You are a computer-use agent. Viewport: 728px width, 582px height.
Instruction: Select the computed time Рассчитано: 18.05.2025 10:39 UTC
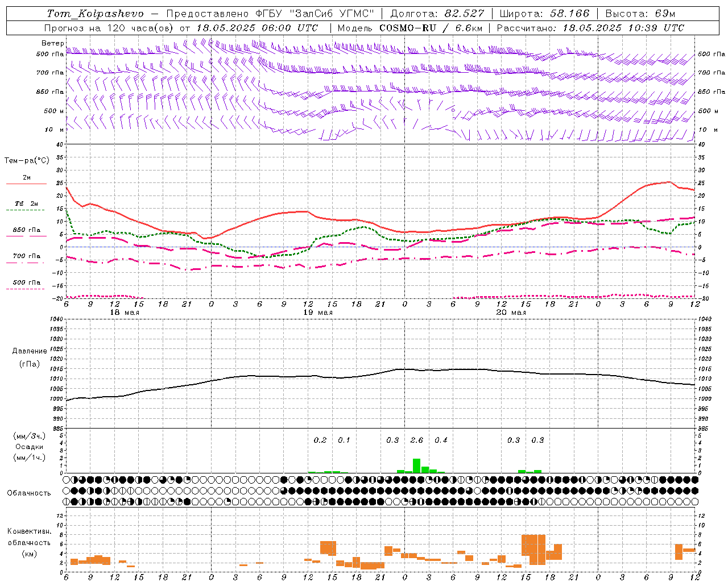point(591,28)
